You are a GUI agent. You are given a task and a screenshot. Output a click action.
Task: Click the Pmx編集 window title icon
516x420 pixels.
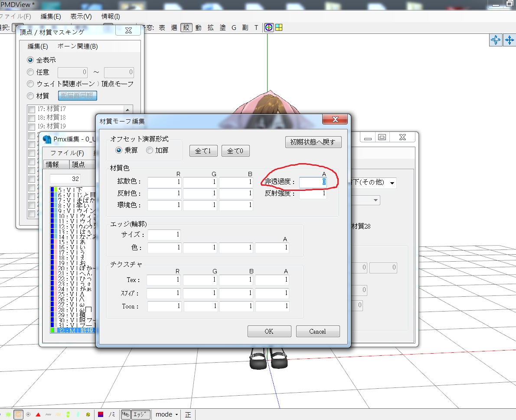pos(47,139)
